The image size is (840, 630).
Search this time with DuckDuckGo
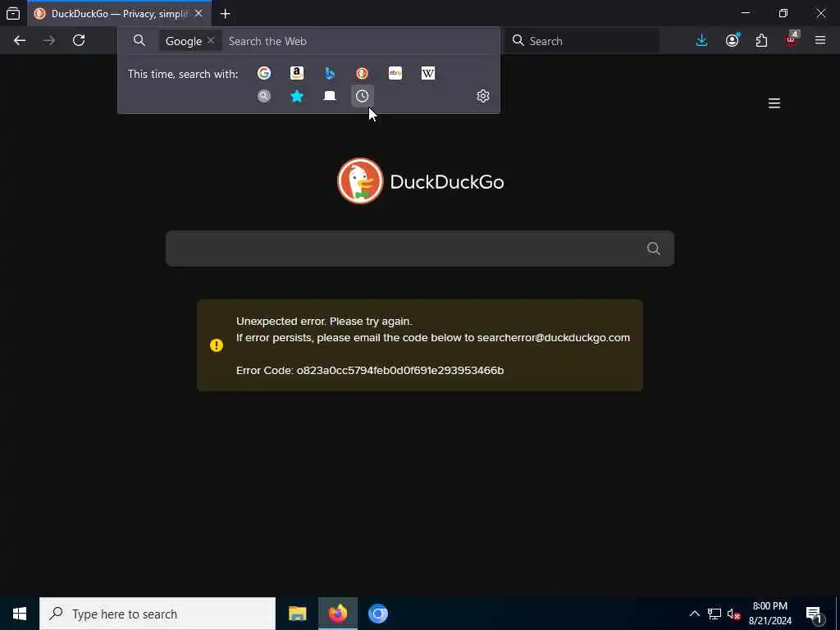pos(362,73)
